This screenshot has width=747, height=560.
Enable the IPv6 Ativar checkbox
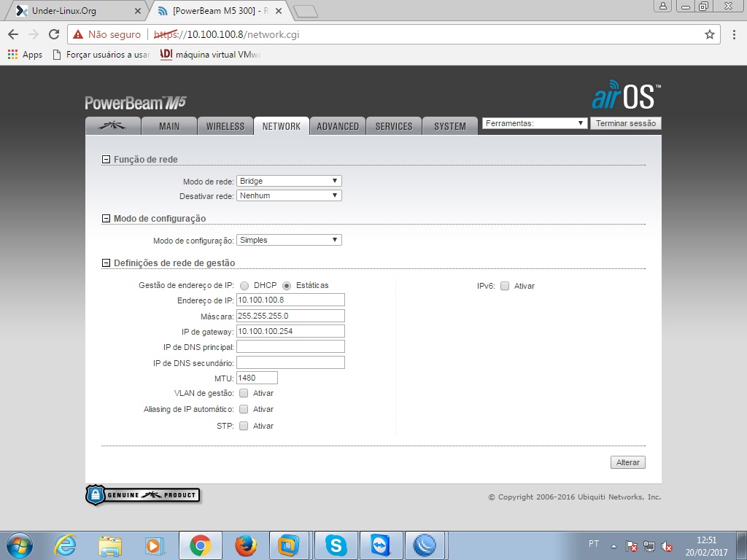[505, 286]
